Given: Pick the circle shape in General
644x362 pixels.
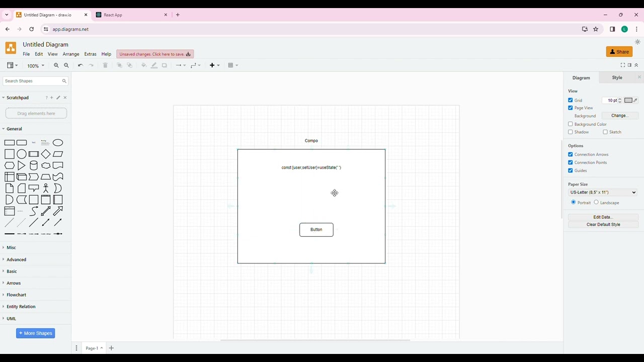Looking at the screenshot, I should [22, 154].
